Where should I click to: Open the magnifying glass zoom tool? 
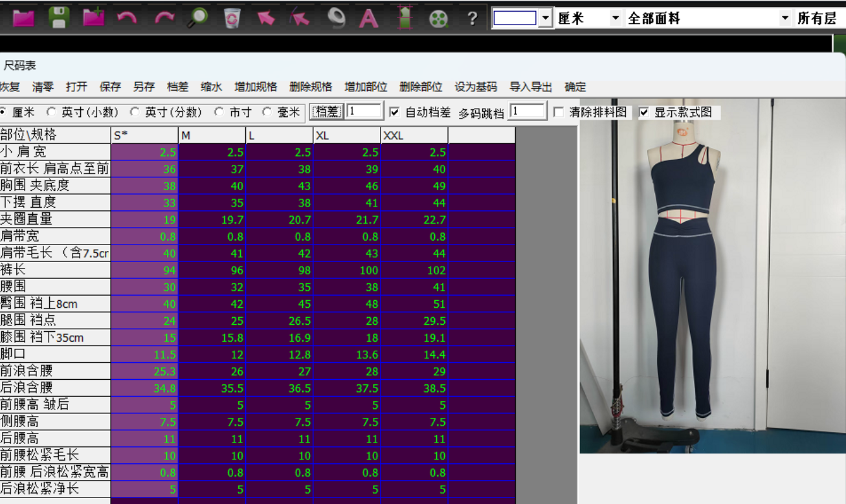[197, 17]
